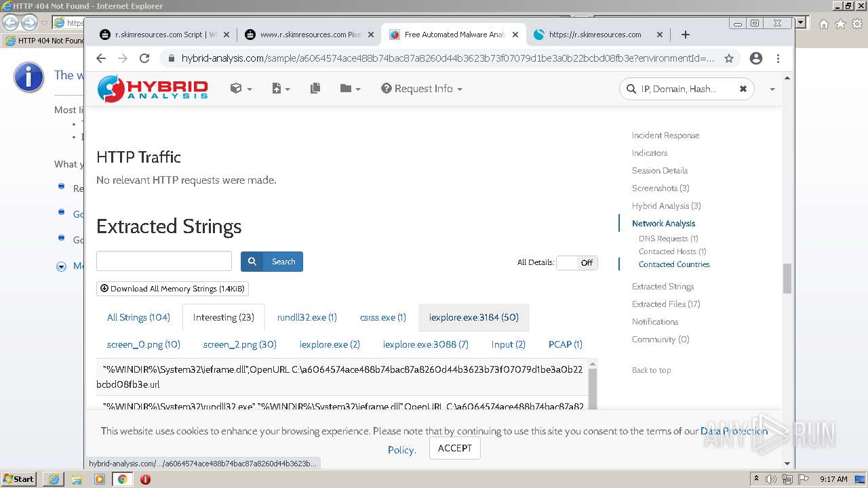The height and width of the screenshot is (488, 868).
Task: Jump to Community (0) section
Action: point(660,340)
